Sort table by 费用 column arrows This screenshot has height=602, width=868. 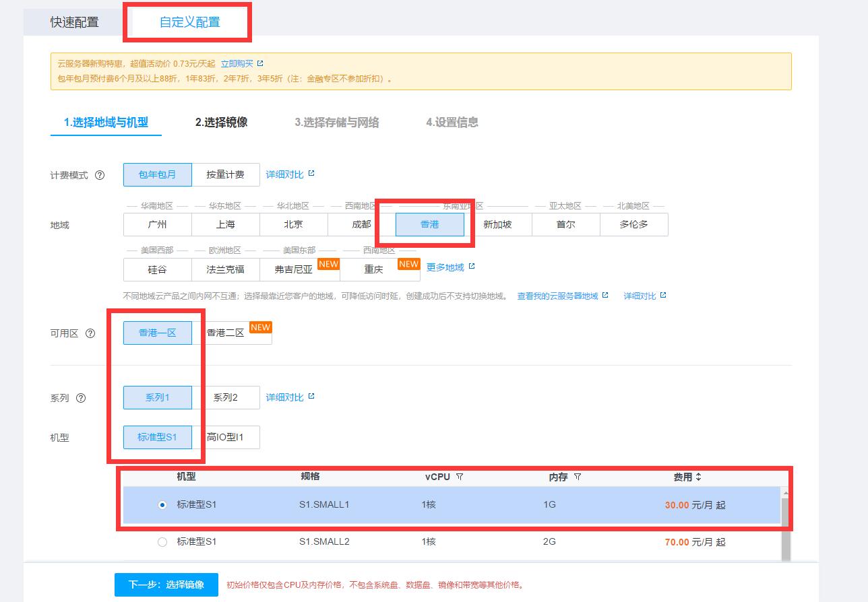pyautogui.click(x=699, y=477)
